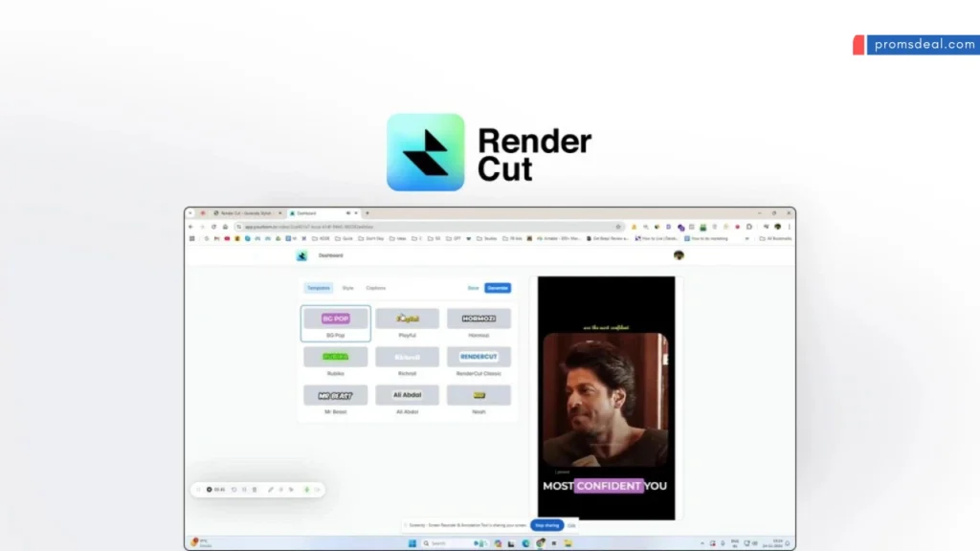Click the Save link
Screen dimensions: 980x551
[x=472, y=288]
